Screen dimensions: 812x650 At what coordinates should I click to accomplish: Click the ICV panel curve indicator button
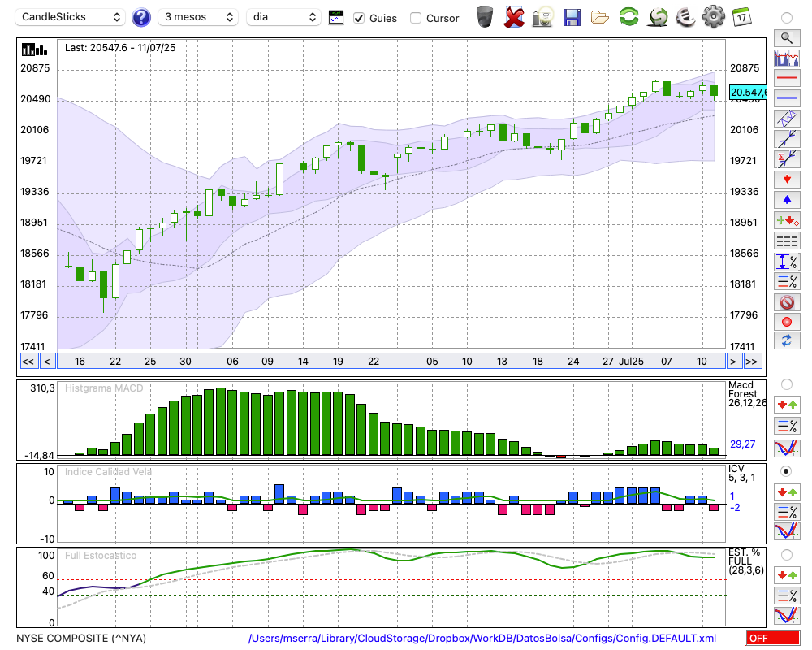787,531
